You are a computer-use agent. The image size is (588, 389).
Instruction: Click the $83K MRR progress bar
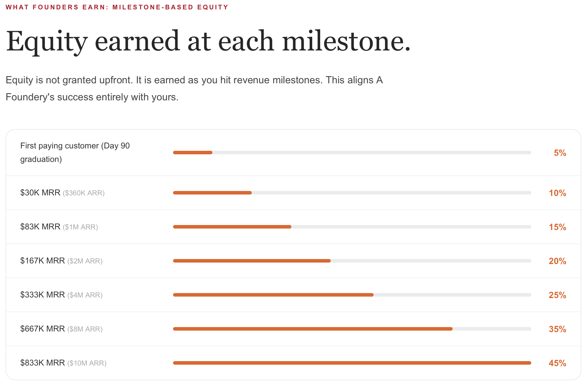tap(352, 227)
